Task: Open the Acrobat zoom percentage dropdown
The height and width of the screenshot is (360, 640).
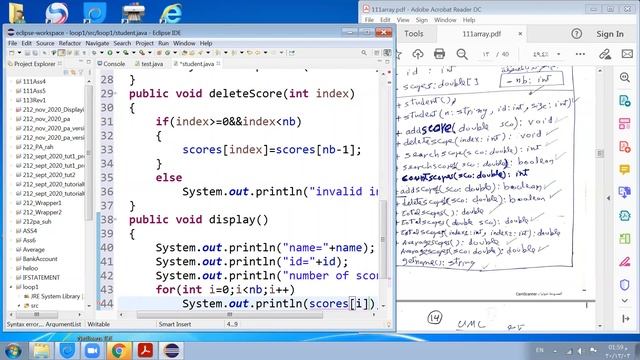Action: [559, 54]
